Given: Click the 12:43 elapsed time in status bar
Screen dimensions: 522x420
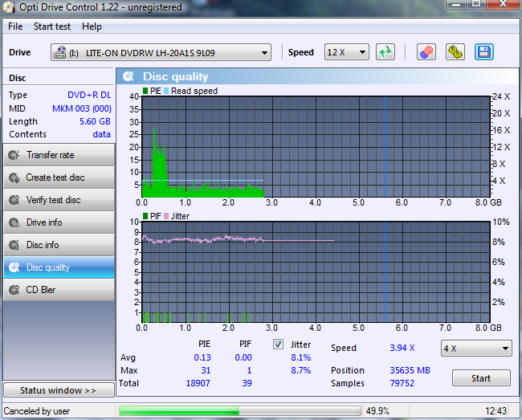Looking at the screenshot, I should click(495, 411).
